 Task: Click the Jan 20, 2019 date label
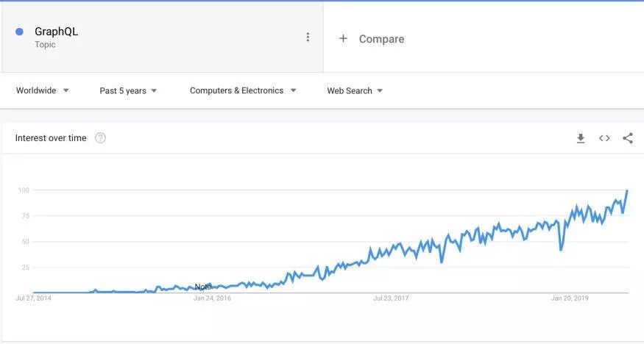570,298
